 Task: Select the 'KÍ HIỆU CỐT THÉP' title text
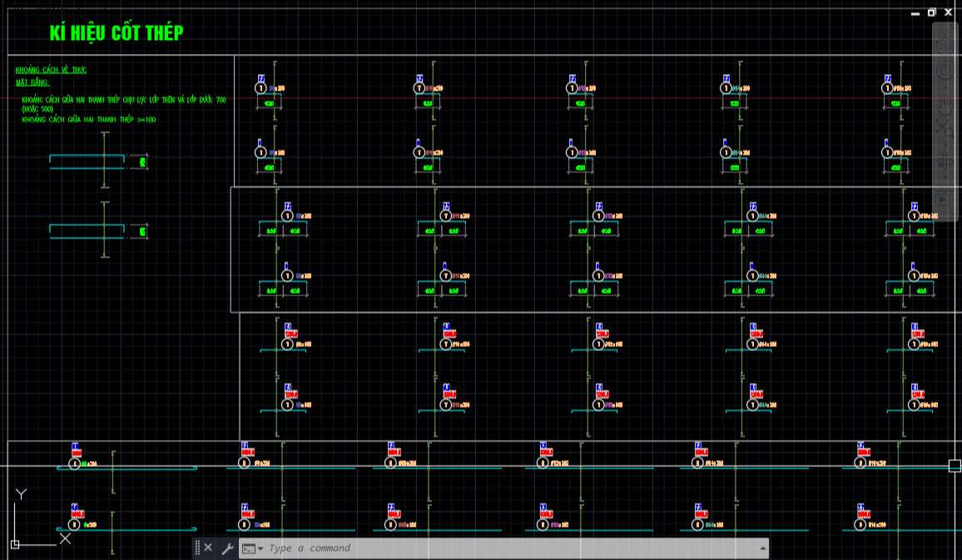[x=116, y=32]
